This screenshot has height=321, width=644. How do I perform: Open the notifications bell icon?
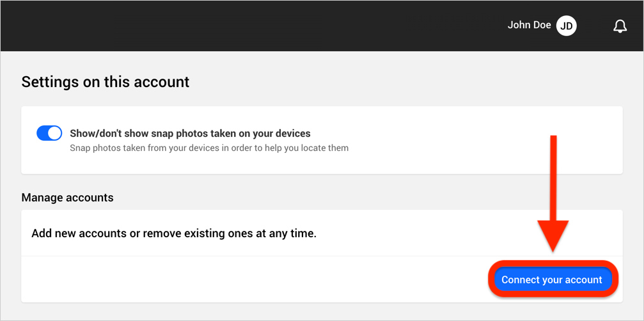pyautogui.click(x=620, y=26)
